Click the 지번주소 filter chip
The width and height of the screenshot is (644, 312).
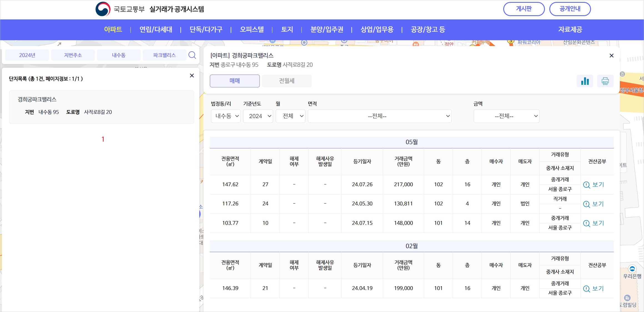[x=73, y=55]
